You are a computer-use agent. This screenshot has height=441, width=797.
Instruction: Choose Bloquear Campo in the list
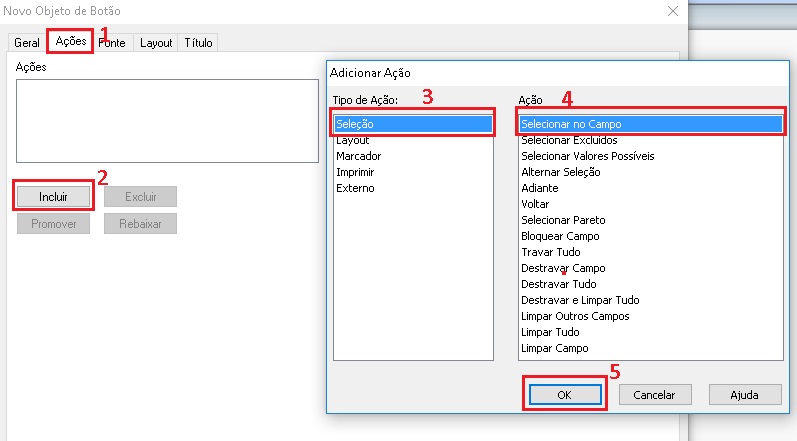[560, 236]
